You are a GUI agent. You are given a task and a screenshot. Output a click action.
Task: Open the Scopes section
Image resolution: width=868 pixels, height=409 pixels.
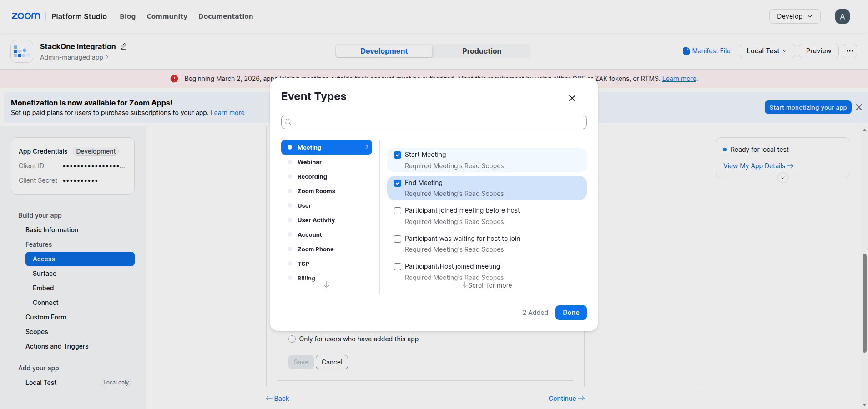click(37, 332)
